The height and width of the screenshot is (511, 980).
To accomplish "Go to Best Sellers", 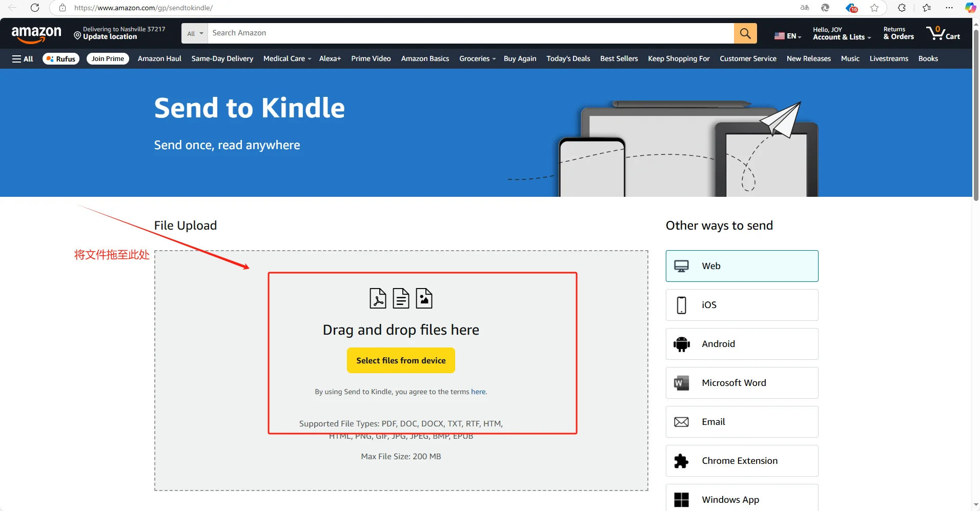I will (x=619, y=59).
